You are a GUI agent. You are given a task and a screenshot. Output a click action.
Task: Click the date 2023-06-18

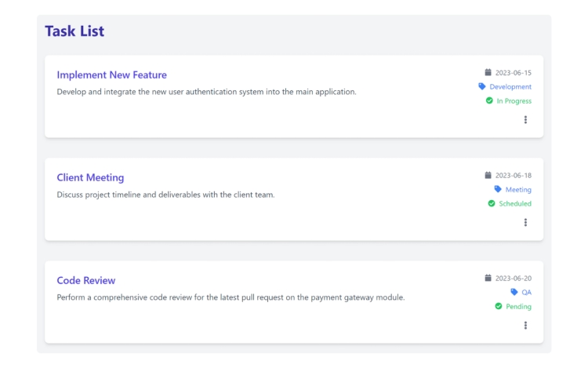tap(514, 175)
